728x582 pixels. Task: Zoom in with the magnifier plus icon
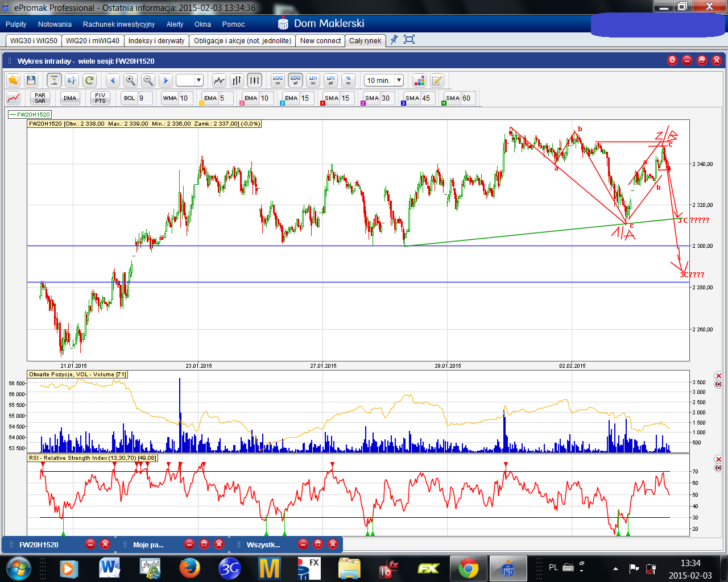click(130, 81)
